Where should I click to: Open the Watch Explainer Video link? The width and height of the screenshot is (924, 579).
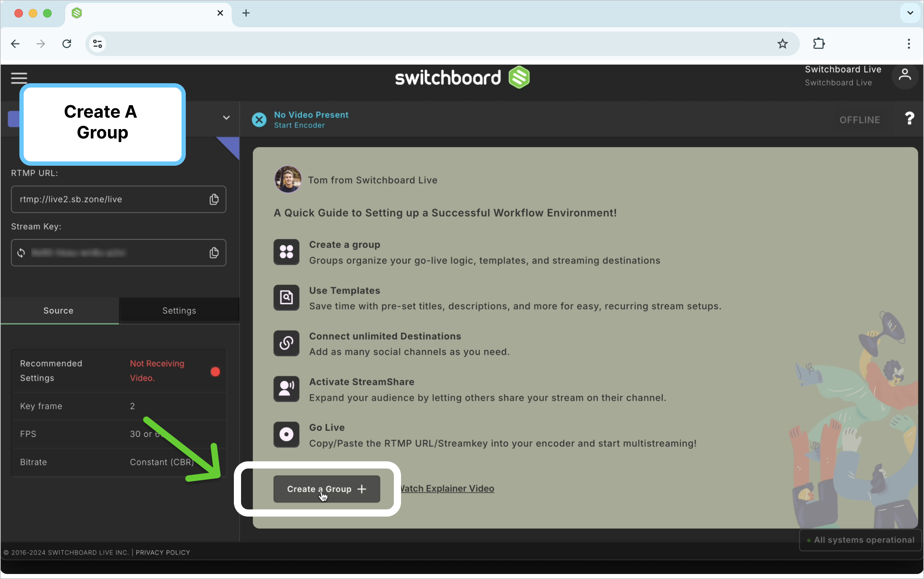pos(447,489)
